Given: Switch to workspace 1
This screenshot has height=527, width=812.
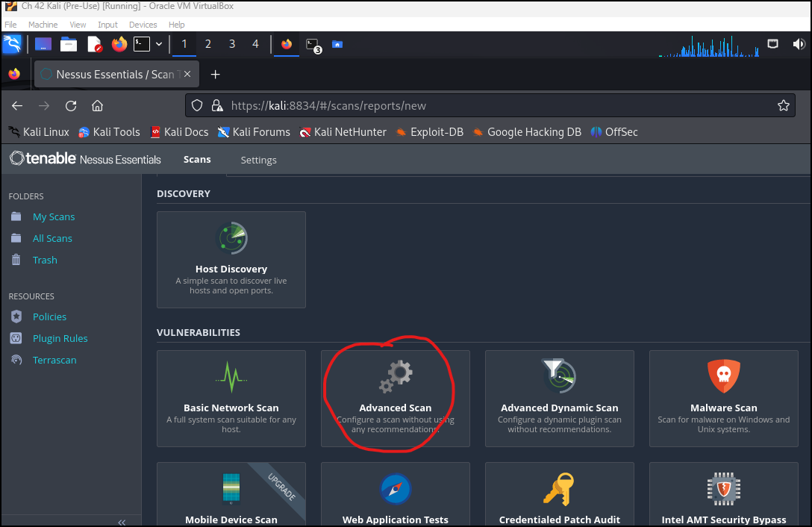Looking at the screenshot, I should pos(184,44).
